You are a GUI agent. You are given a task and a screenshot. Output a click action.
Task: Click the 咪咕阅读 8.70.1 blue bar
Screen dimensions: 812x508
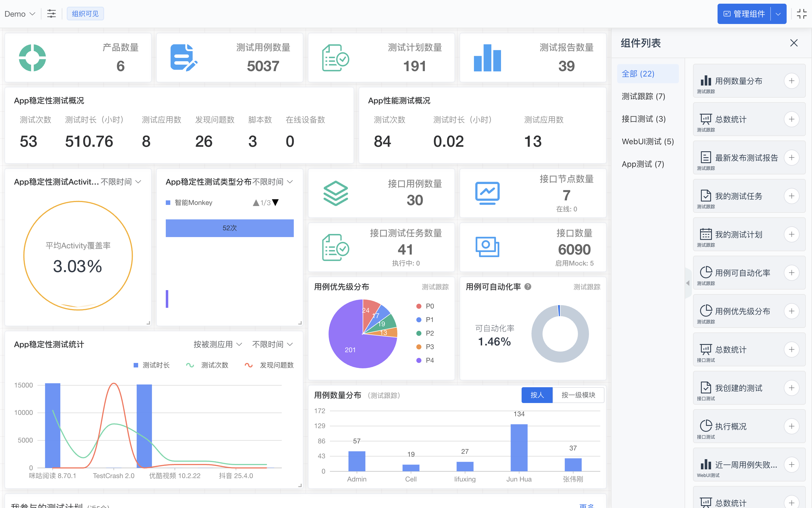pyautogui.click(x=53, y=425)
